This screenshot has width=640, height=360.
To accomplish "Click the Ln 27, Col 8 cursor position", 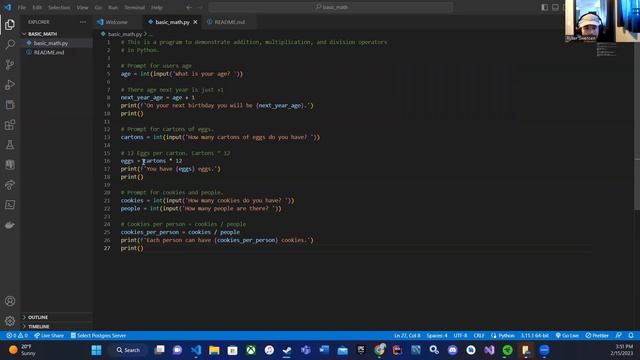I will (x=407, y=336).
